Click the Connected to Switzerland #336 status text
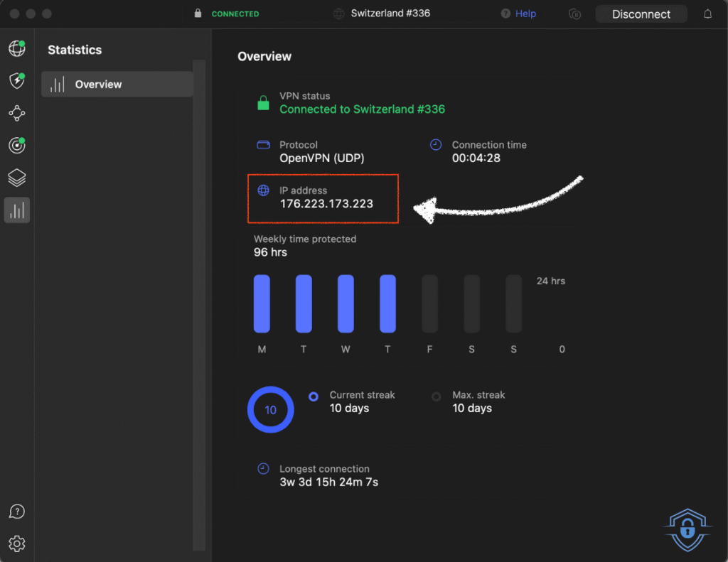Viewport: 728px width, 562px height. tap(362, 109)
